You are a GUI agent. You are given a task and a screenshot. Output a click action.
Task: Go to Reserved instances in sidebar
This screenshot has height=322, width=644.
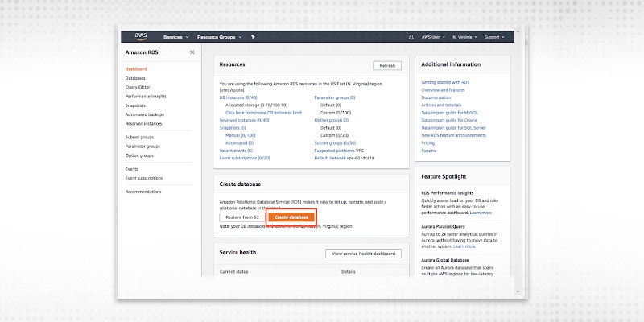point(143,123)
